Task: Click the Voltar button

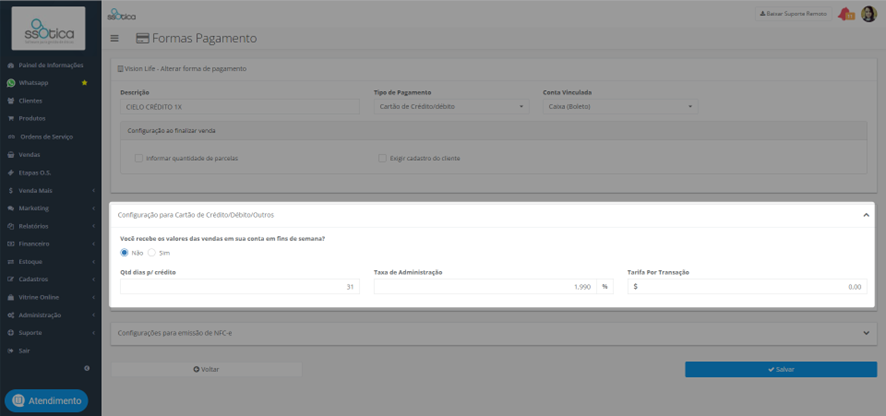Action: coord(206,369)
